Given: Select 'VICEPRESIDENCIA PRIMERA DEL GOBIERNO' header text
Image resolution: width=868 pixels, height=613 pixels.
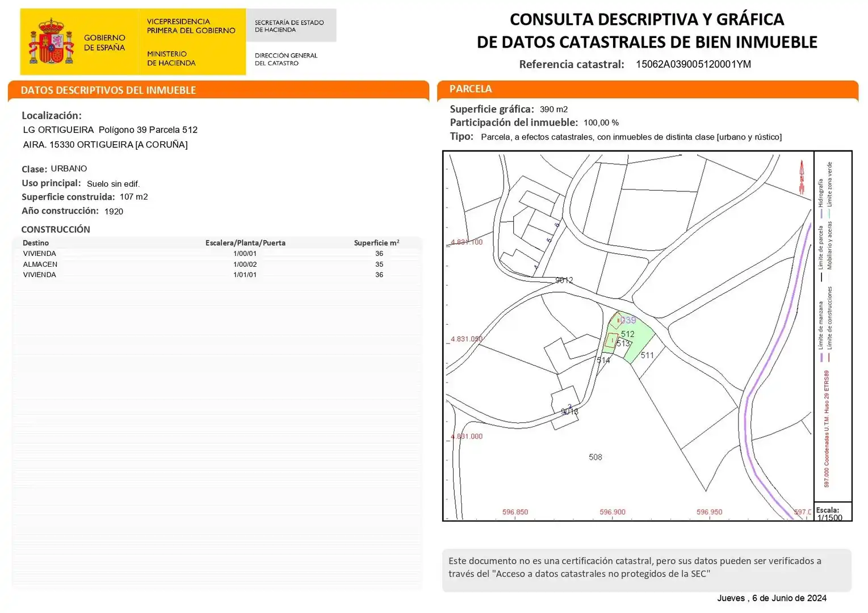Looking at the screenshot, I should (191, 26).
